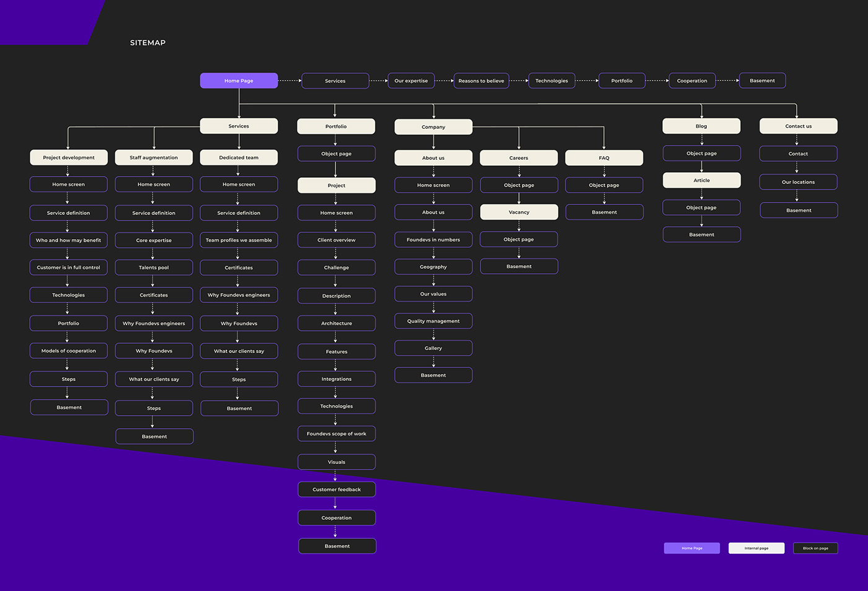The image size is (868, 591).
Task: Click the FAQ page node
Action: [x=604, y=158]
